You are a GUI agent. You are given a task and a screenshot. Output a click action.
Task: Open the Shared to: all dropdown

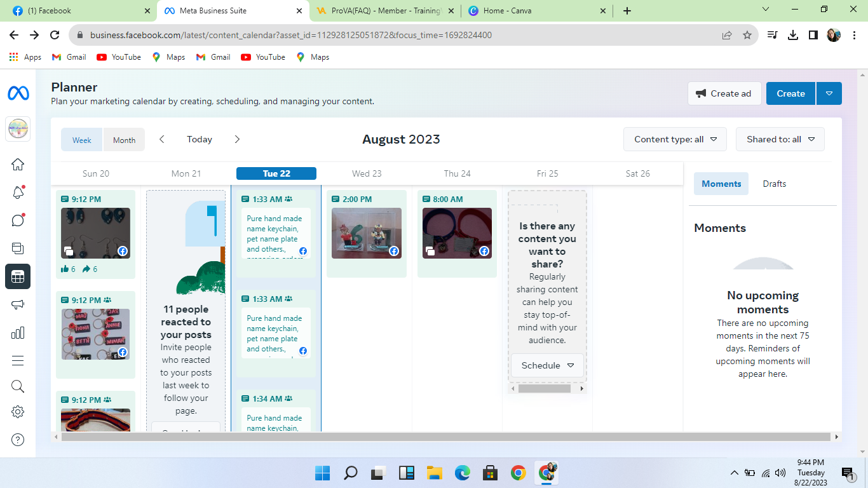pos(780,139)
